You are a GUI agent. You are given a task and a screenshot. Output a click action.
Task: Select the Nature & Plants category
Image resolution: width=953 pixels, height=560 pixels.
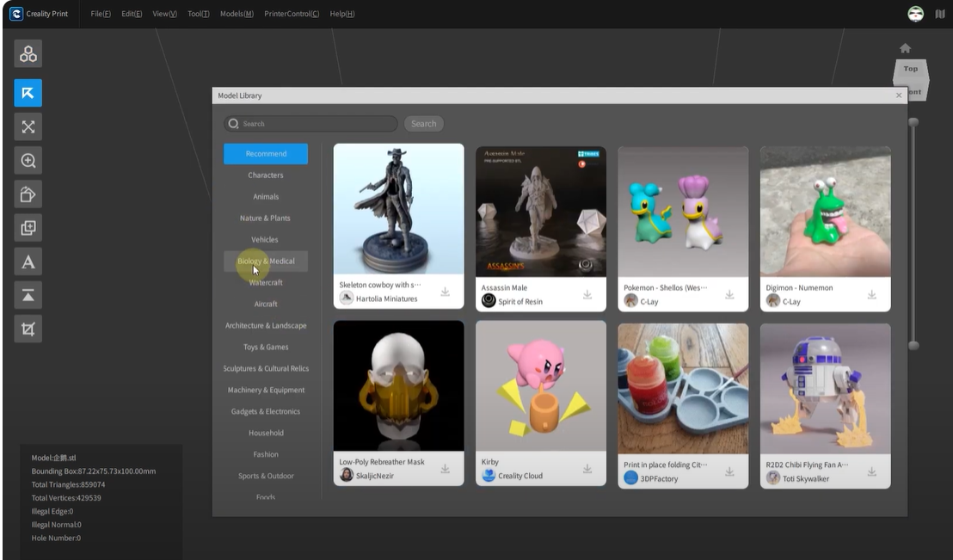coord(266,218)
